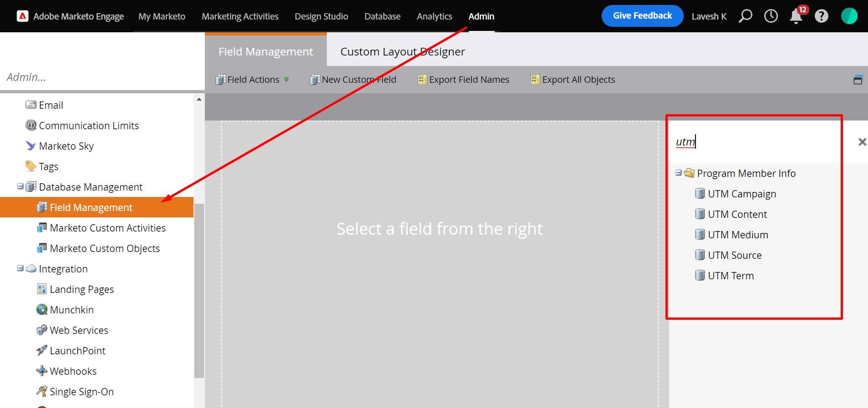The width and height of the screenshot is (868, 408).
Task: Open the Field Actions dropdown
Action: 252,80
